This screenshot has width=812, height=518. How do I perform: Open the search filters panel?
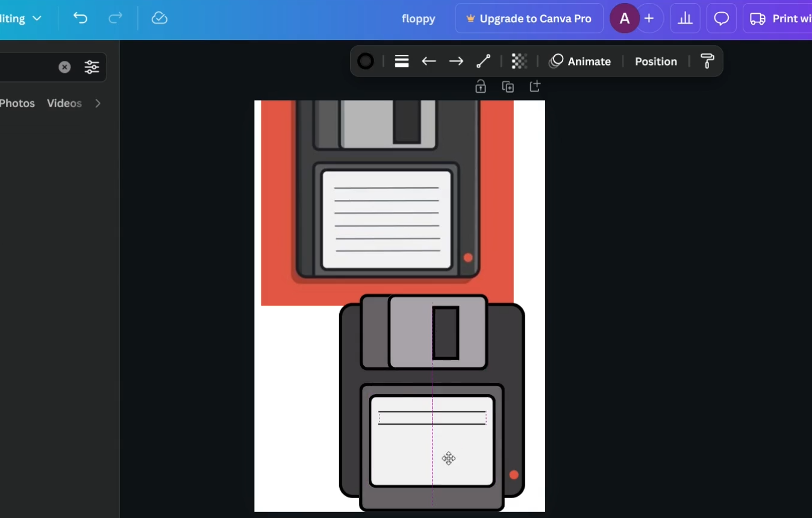click(x=92, y=67)
